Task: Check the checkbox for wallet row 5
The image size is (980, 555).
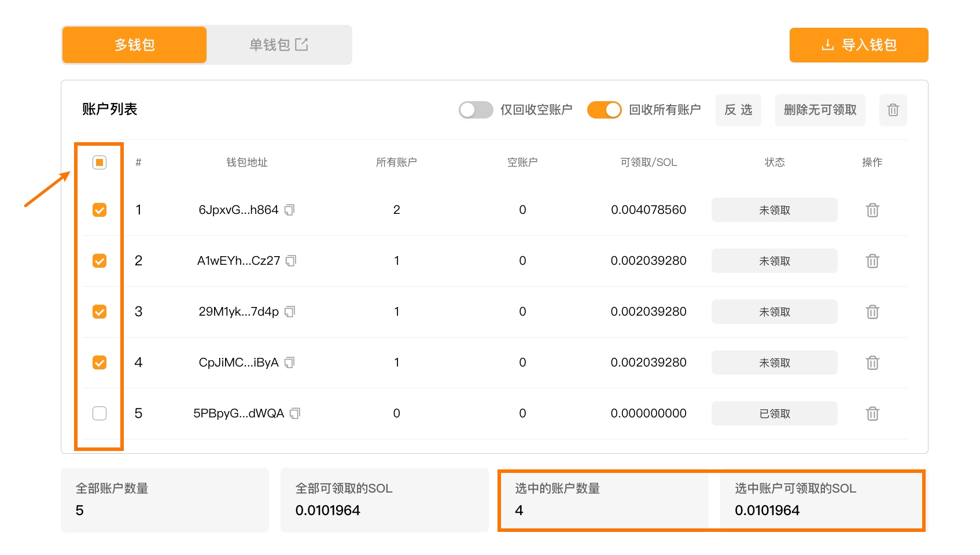Action: click(x=100, y=413)
